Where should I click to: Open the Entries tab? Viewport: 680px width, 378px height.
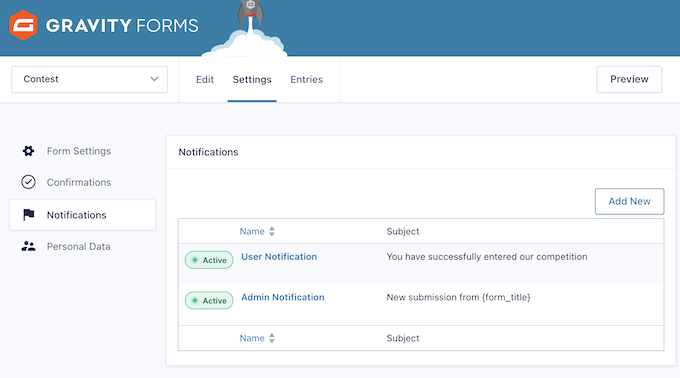pos(307,79)
